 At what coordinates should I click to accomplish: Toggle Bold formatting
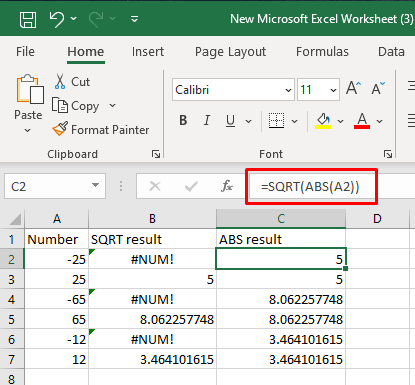pos(183,120)
